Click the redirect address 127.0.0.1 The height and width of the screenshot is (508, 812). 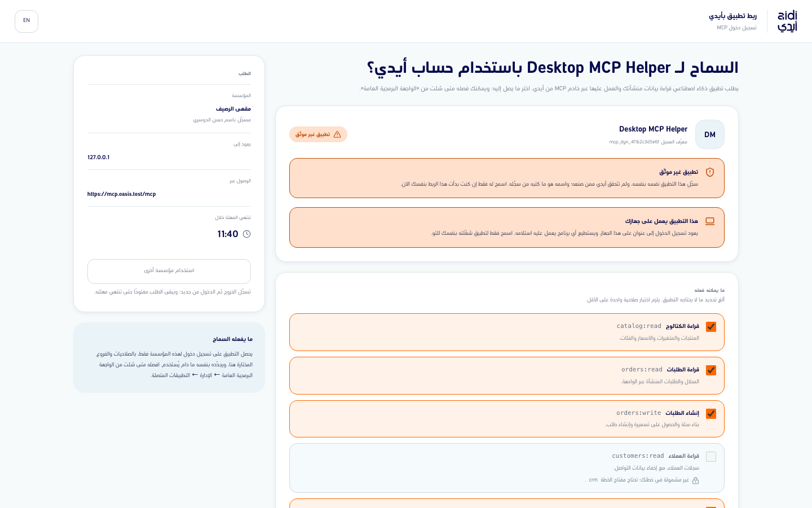point(99,157)
